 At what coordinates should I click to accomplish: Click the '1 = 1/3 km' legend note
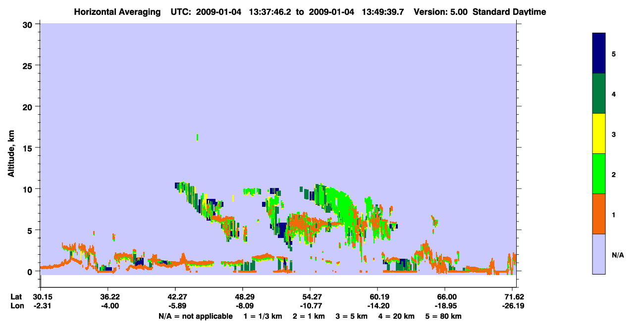click(x=264, y=316)
